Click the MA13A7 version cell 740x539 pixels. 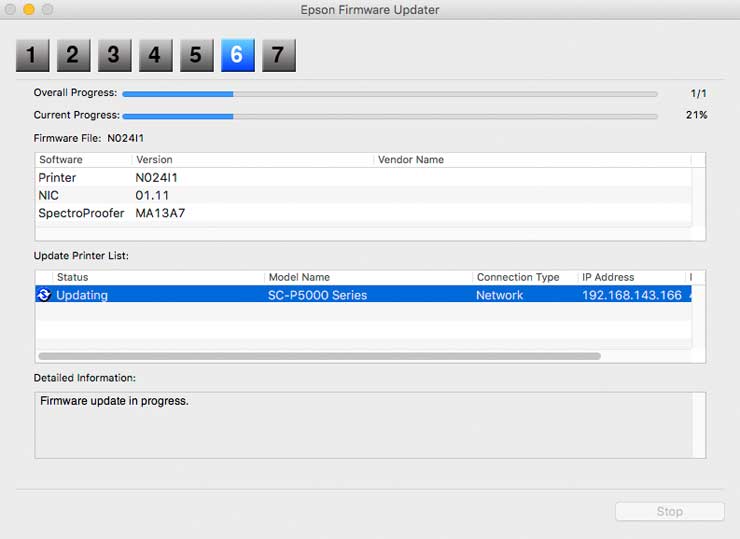point(160,213)
